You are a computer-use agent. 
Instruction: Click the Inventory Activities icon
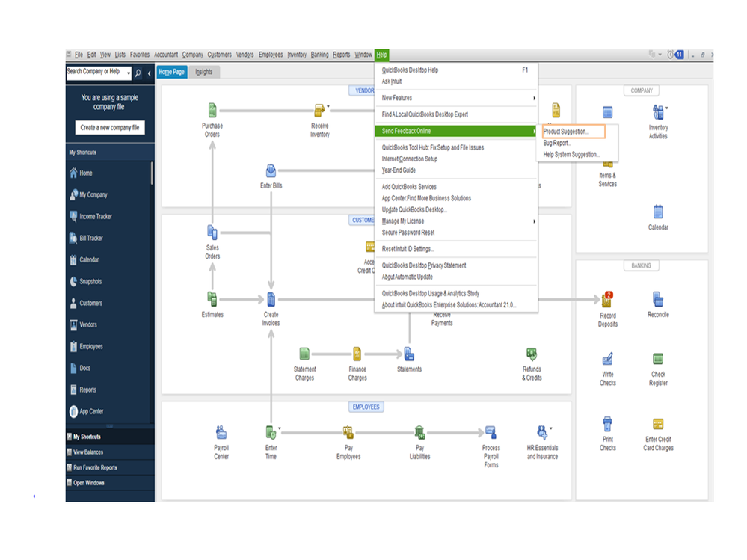tap(658, 112)
